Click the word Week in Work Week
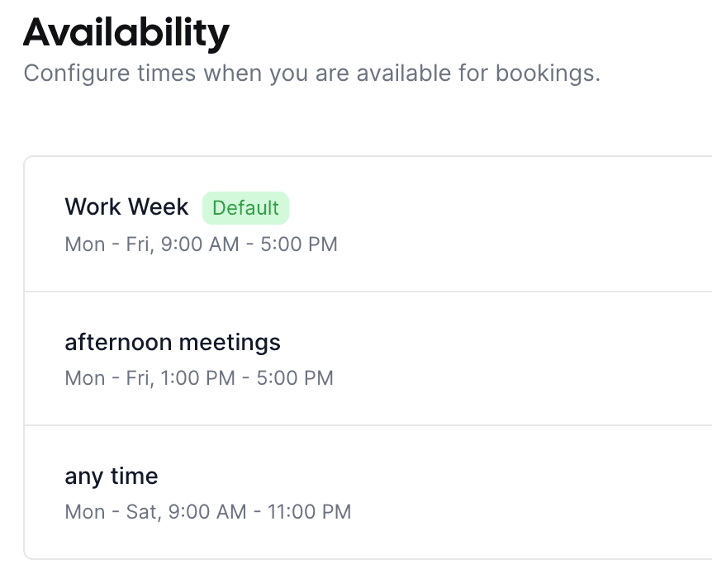This screenshot has width=712, height=588. click(x=158, y=207)
